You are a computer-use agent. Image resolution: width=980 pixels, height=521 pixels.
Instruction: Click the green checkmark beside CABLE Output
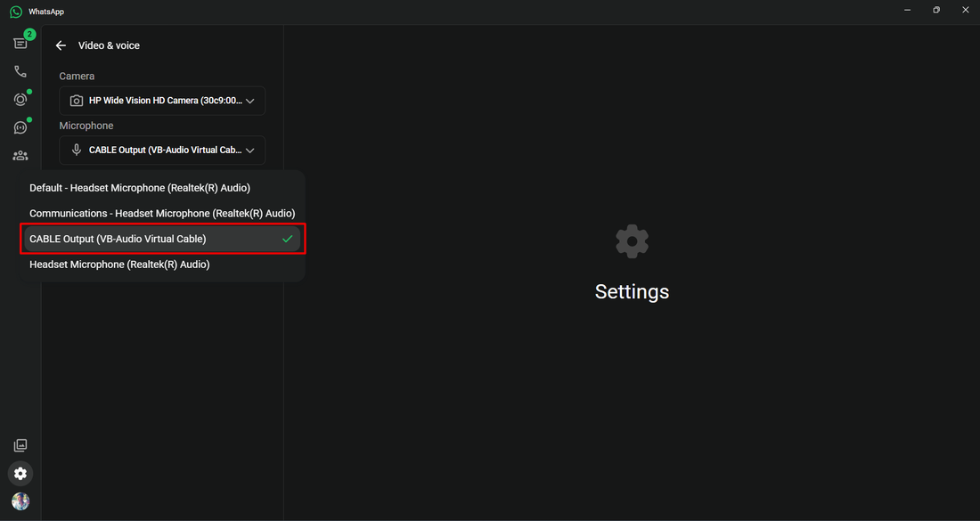(288, 239)
